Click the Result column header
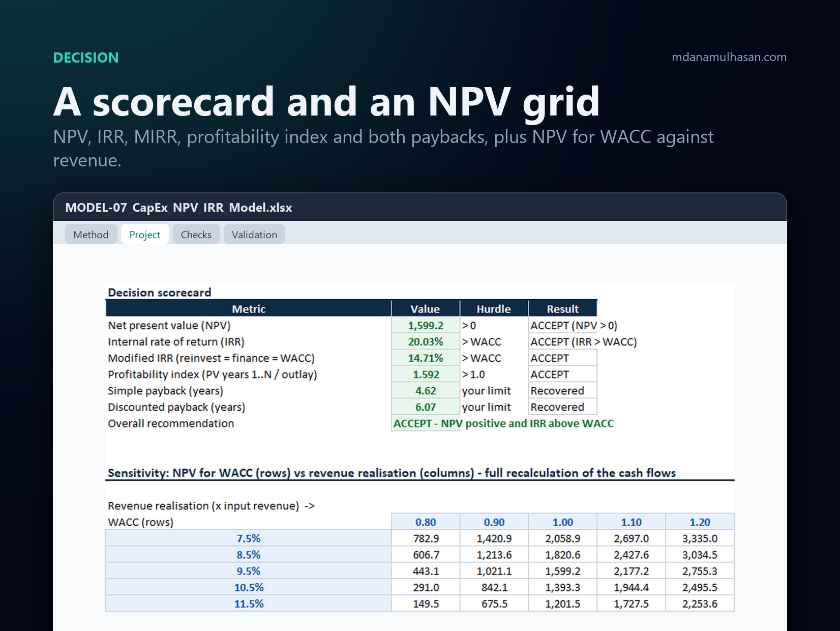Image resolution: width=840 pixels, height=631 pixels. click(563, 309)
